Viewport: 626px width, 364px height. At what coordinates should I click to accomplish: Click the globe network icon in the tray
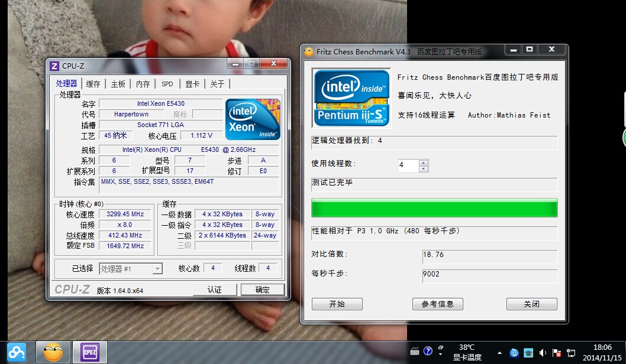click(x=514, y=353)
